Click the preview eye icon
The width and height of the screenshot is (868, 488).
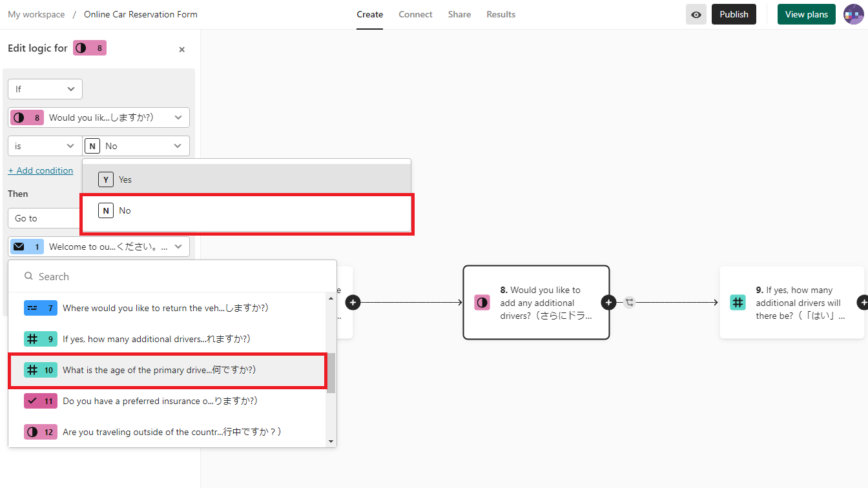pyautogui.click(x=696, y=14)
